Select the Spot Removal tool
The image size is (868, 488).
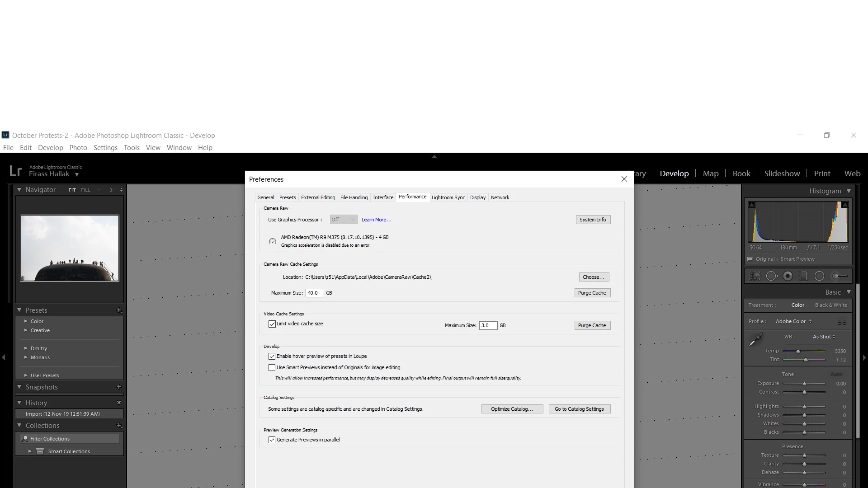[772, 276]
